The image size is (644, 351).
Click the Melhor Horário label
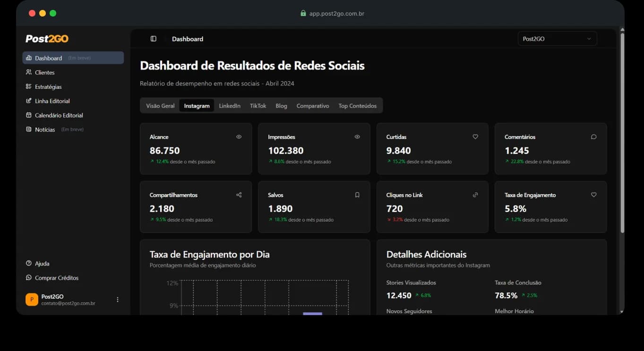(x=514, y=311)
